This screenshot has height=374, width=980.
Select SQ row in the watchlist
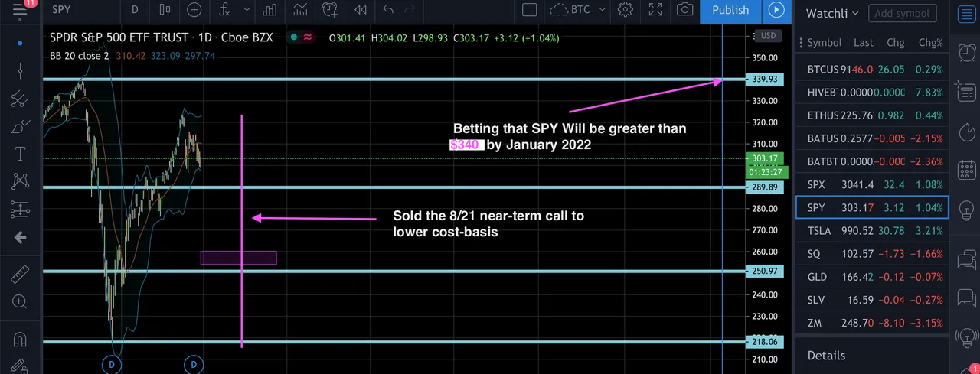[872, 253]
